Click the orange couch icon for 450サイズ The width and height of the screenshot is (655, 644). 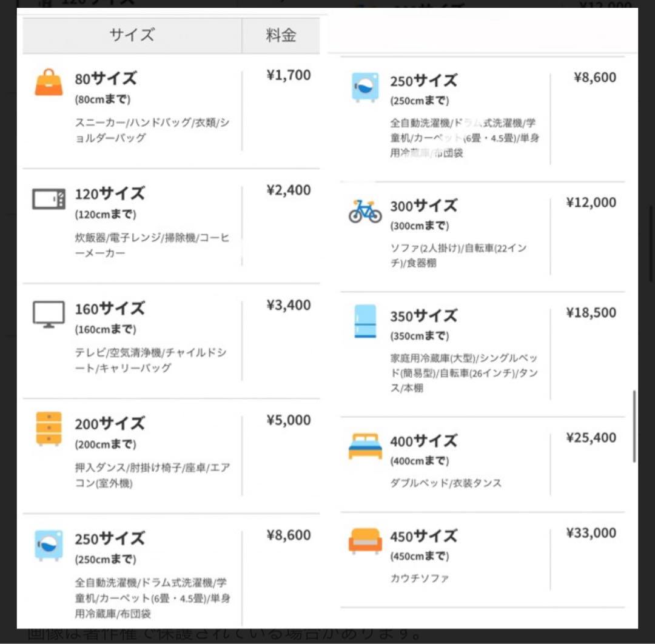(x=365, y=541)
